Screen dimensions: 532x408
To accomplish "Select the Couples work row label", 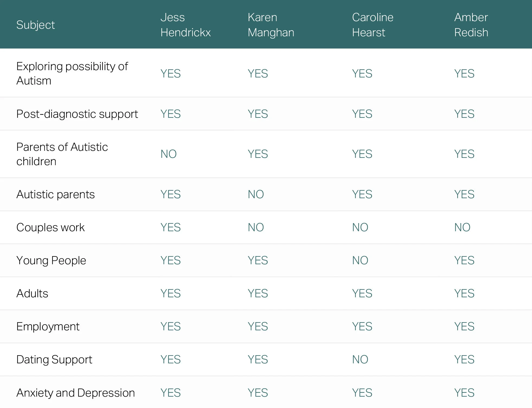I will [50, 227].
